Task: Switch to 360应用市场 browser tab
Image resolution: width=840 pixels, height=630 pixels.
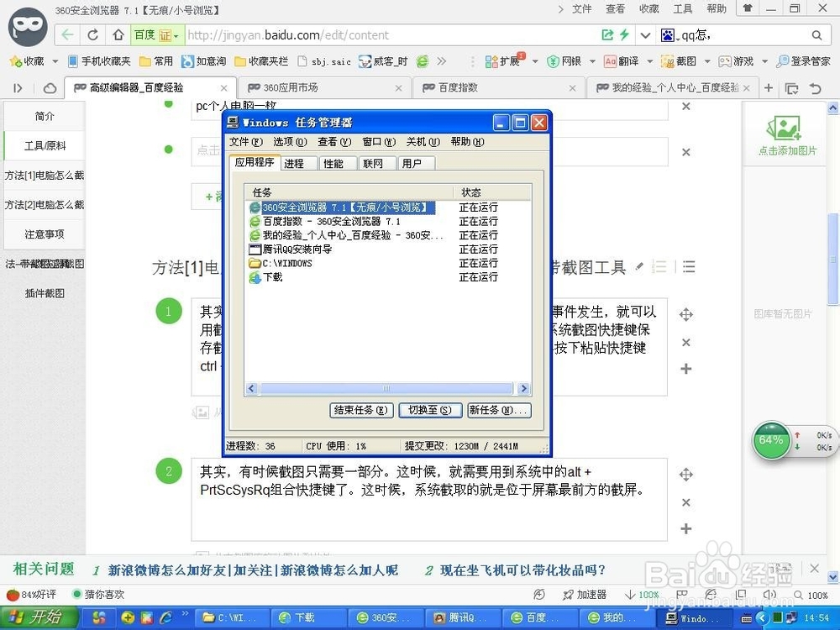Action: coord(324,88)
